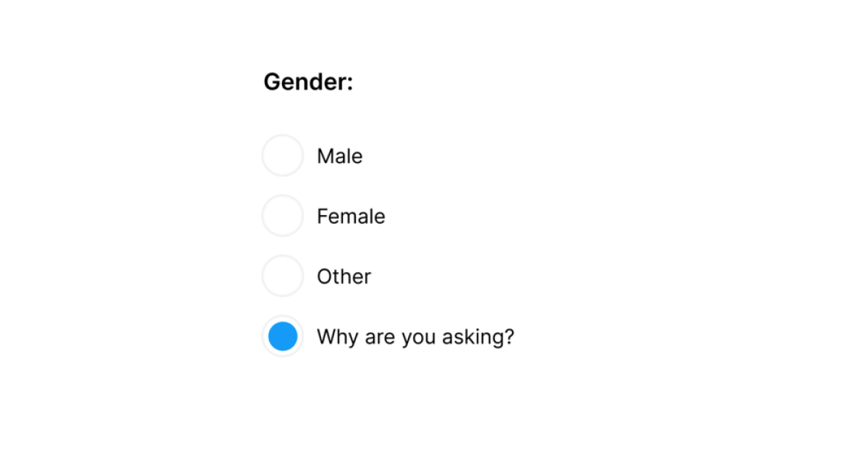The height and width of the screenshot is (456, 868).
Task: Click the Gender: heading
Action: pyautogui.click(x=309, y=81)
